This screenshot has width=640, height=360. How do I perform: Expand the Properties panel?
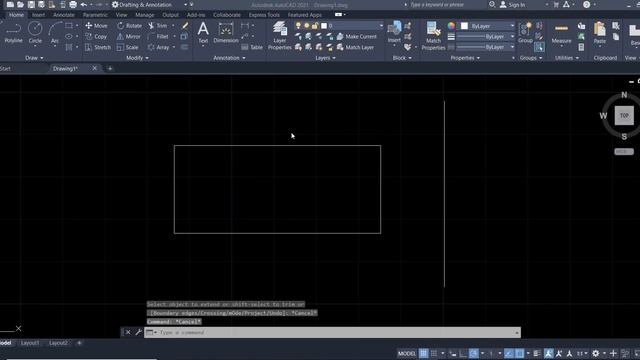[465, 58]
